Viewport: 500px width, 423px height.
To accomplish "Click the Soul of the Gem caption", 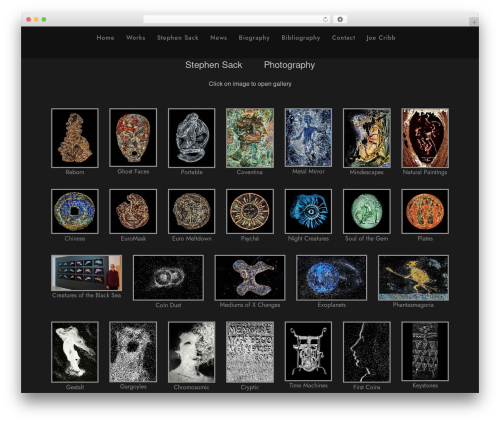I will point(367,238).
